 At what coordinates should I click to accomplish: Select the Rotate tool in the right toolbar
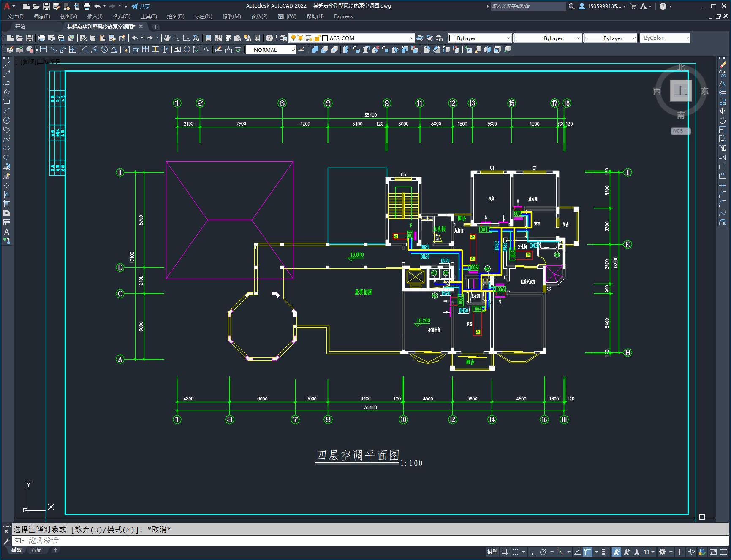coord(723,121)
